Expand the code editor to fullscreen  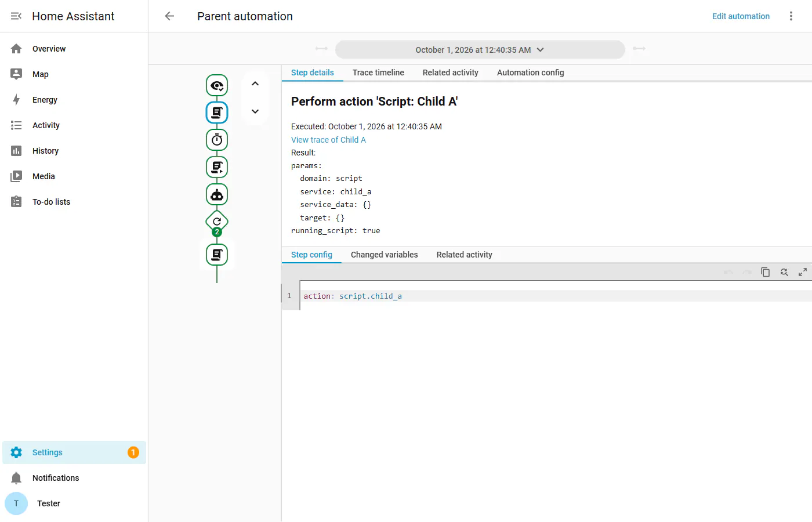pyautogui.click(x=803, y=272)
